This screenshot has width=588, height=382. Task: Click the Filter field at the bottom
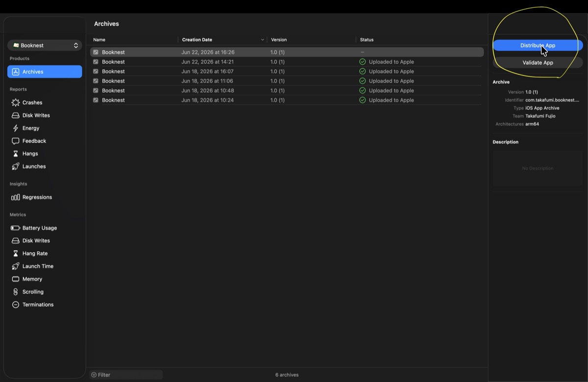coord(126,375)
